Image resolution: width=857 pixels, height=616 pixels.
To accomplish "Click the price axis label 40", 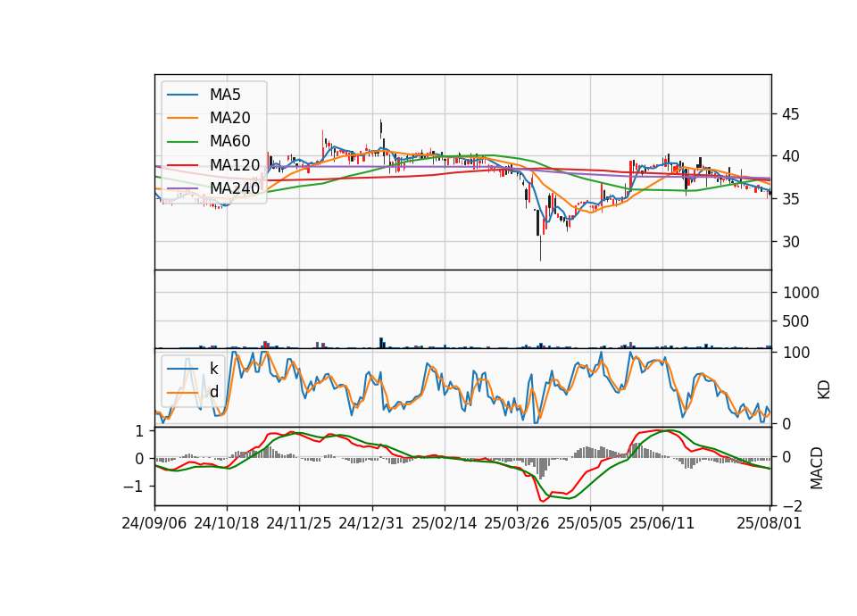I will click(791, 157).
